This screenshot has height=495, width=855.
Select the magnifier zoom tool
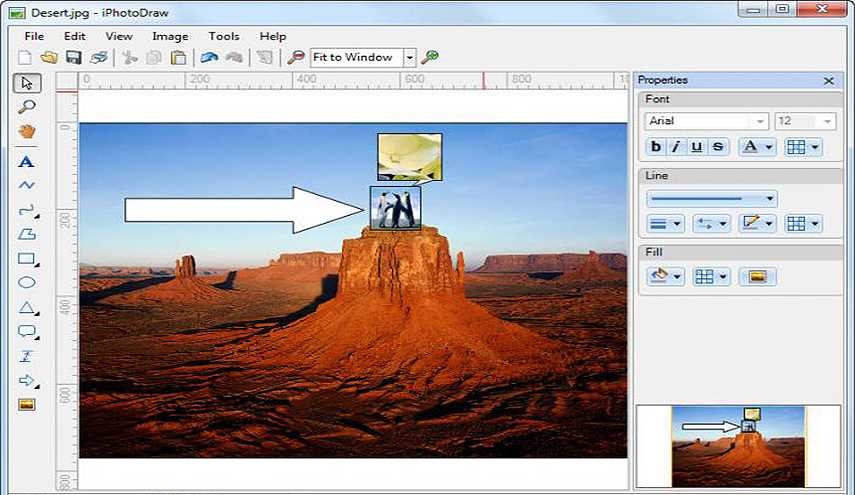pos(27,107)
